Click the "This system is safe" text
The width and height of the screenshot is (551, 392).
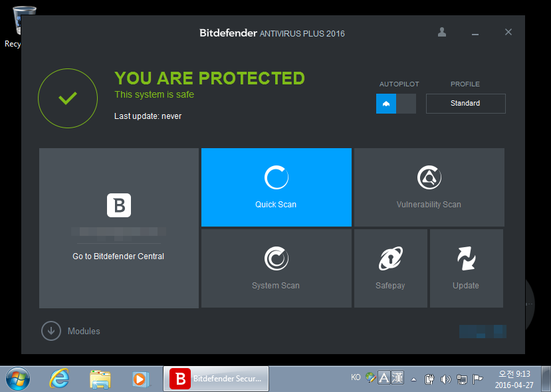point(154,94)
